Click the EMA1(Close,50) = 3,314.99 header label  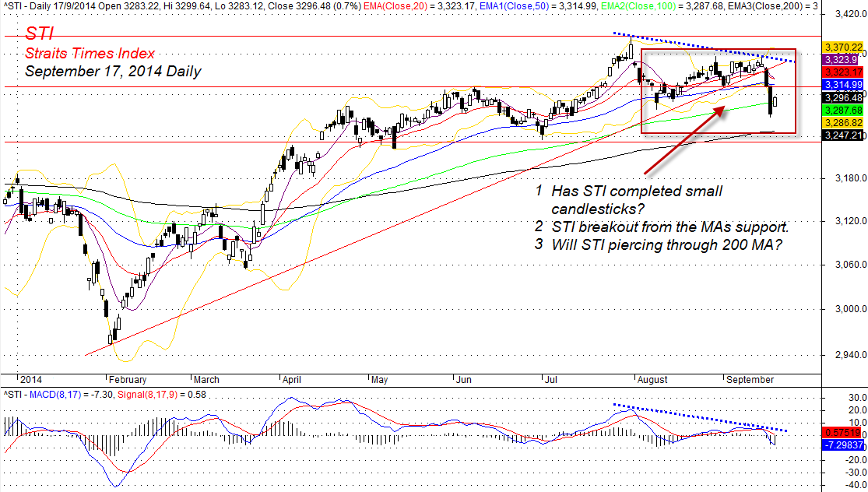(539, 6)
